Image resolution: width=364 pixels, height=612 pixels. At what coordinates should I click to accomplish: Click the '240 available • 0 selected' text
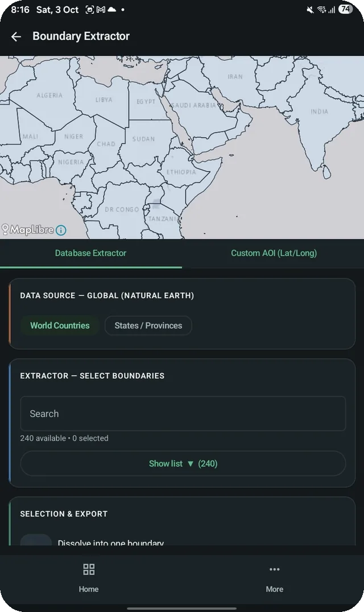coord(64,439)
